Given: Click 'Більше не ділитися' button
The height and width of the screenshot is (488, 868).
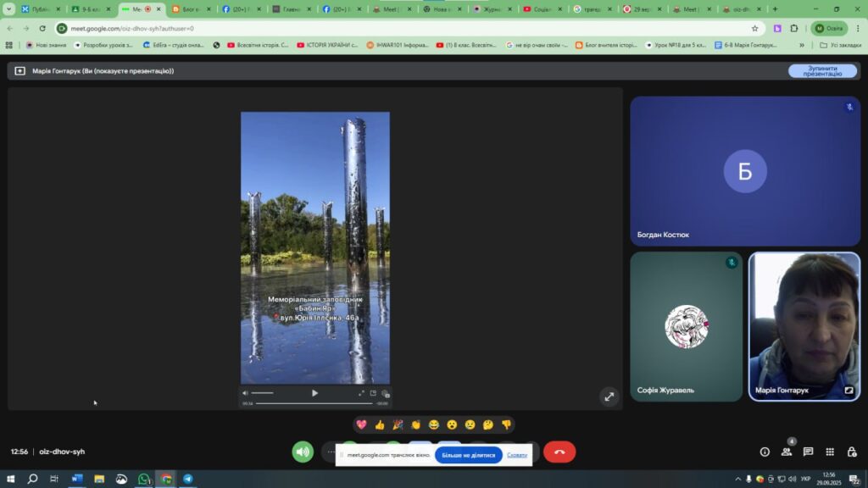Looking at the screenshot, I should click(468, 455).
